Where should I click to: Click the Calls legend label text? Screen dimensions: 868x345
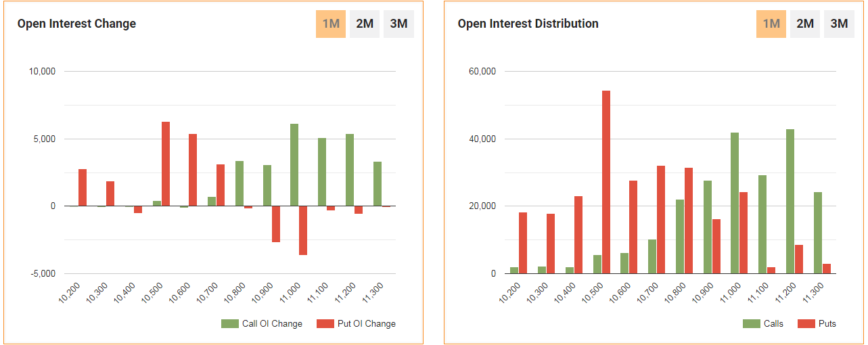(773, 324)
